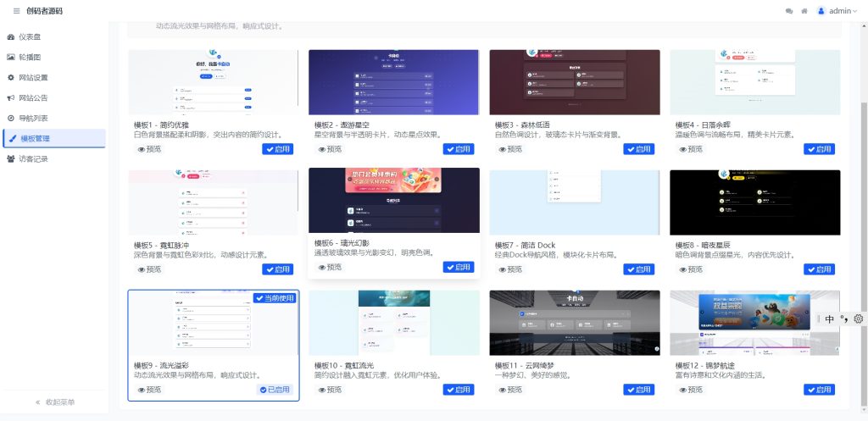
Task: Enable 模板6 璃光幻影
Action: pyautogui.click(x=459, y=267)
